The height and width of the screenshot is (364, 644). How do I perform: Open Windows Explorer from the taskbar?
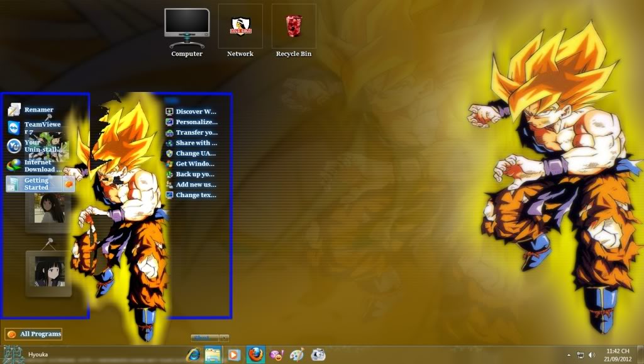[213, 355]
